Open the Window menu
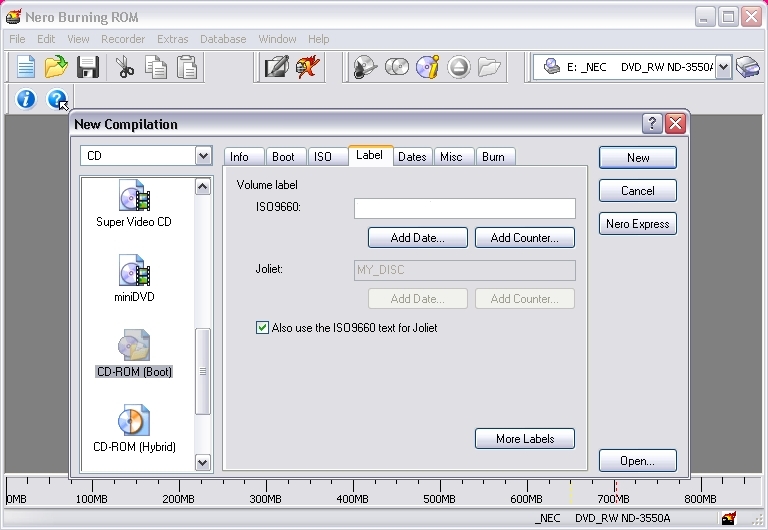 (x=277, y=39)
